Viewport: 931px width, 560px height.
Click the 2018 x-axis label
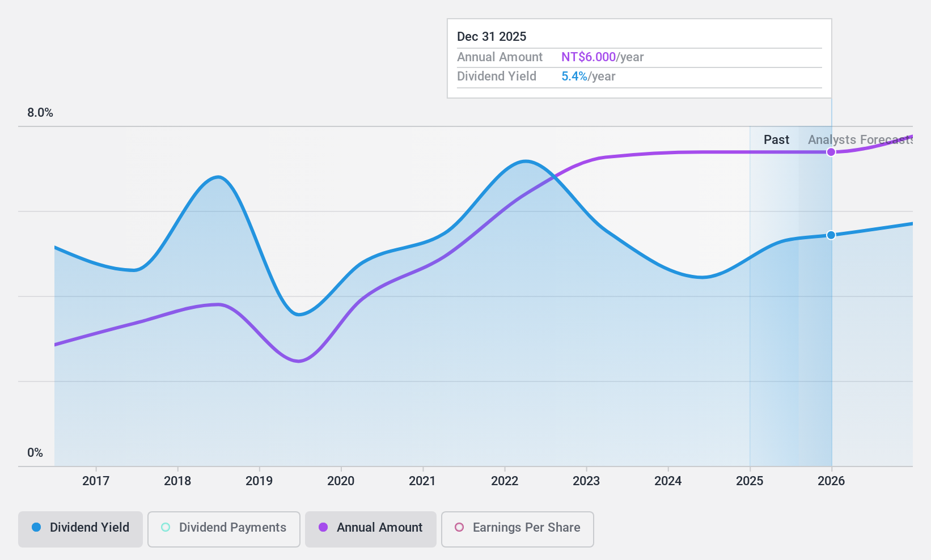pos(177,481)
